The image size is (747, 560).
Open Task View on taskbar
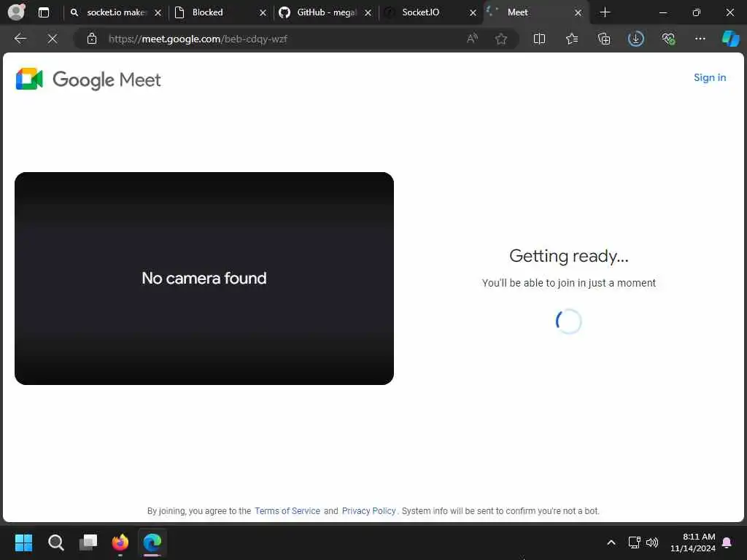click(88, 542)
